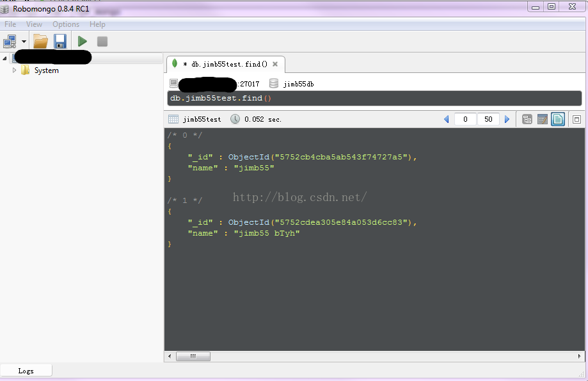Click the horizontal scrollbar thumb in results
This screenshot has height=381, width=588.
193,356
